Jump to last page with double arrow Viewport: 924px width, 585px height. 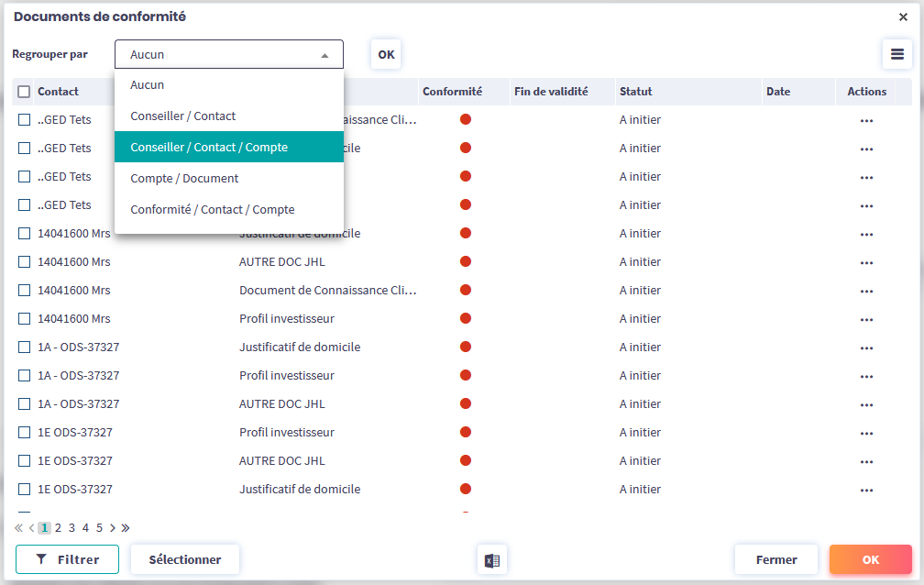pos(126,528)
